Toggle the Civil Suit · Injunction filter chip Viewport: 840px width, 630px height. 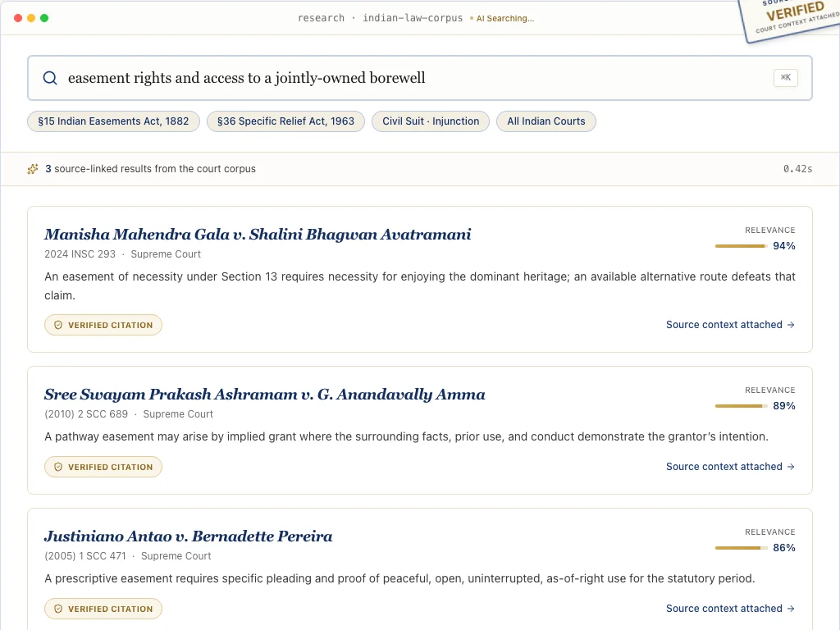[x=431, y=121]
